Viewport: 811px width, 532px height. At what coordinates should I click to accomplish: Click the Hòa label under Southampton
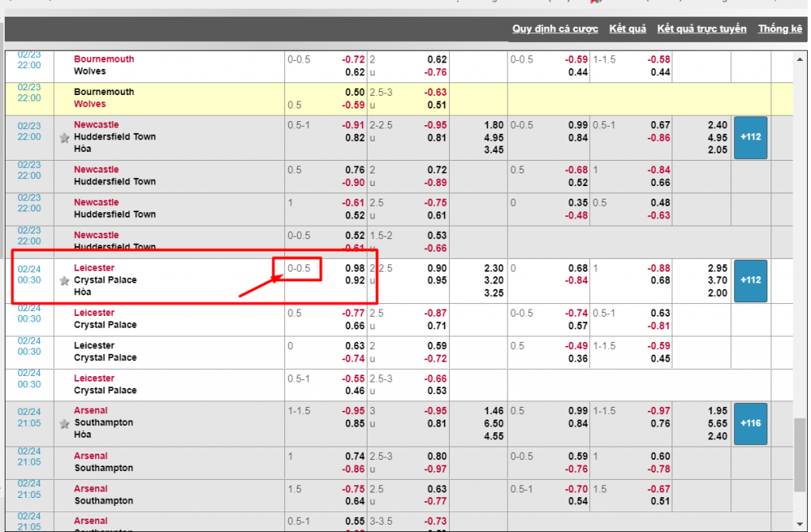[x=82, y=435]
